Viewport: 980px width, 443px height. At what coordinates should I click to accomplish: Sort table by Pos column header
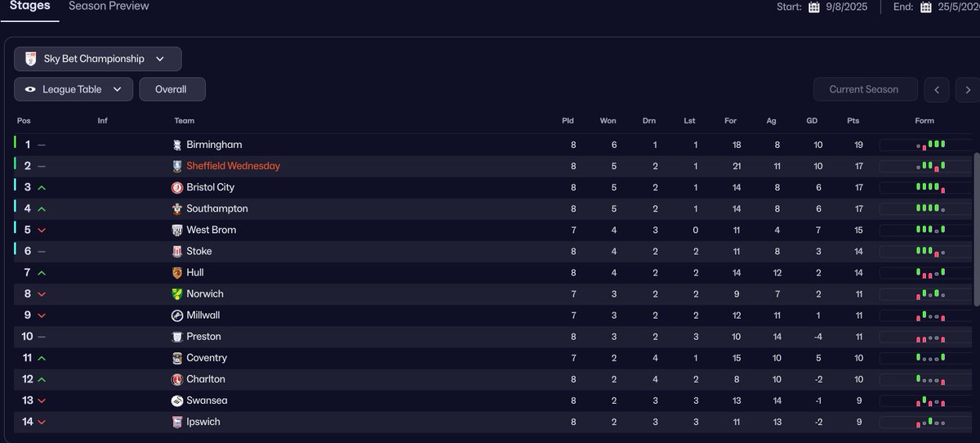[24, 121]
